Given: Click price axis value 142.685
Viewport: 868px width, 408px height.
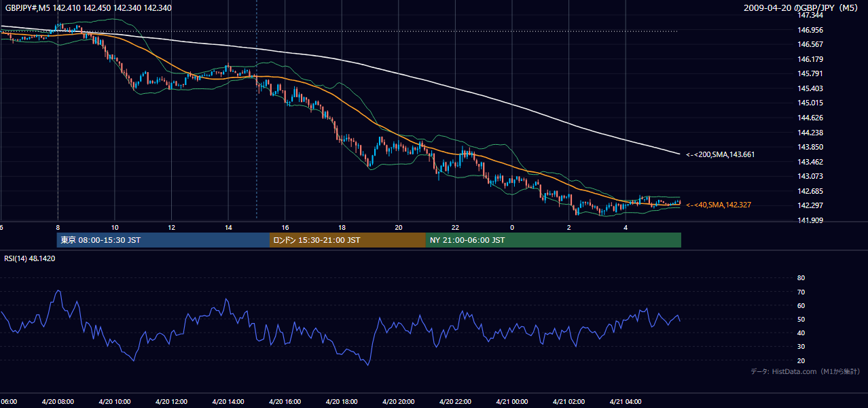Looking at the screenshot, I should tap(811, 191).
